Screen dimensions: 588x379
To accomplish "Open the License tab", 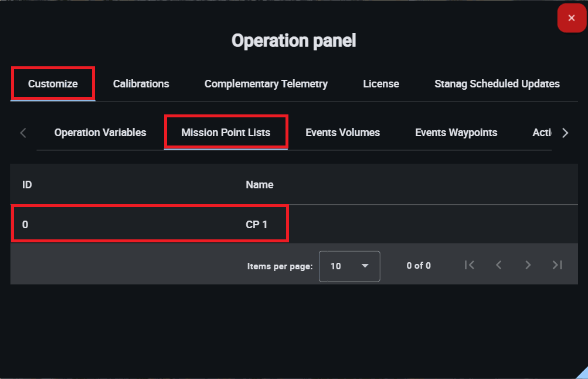I will (x=381, y=84).
